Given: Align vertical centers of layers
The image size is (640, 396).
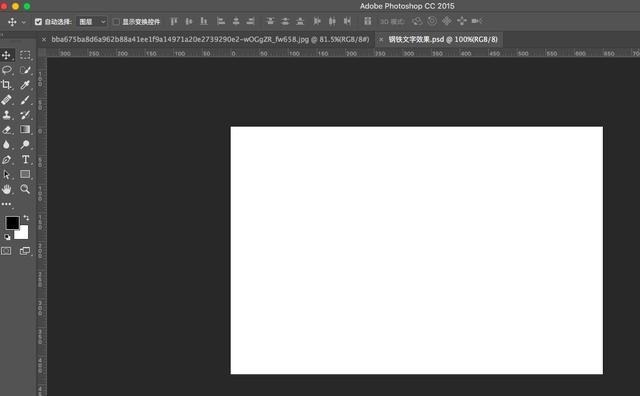Looking at the screenshot, I should (189, 21).
